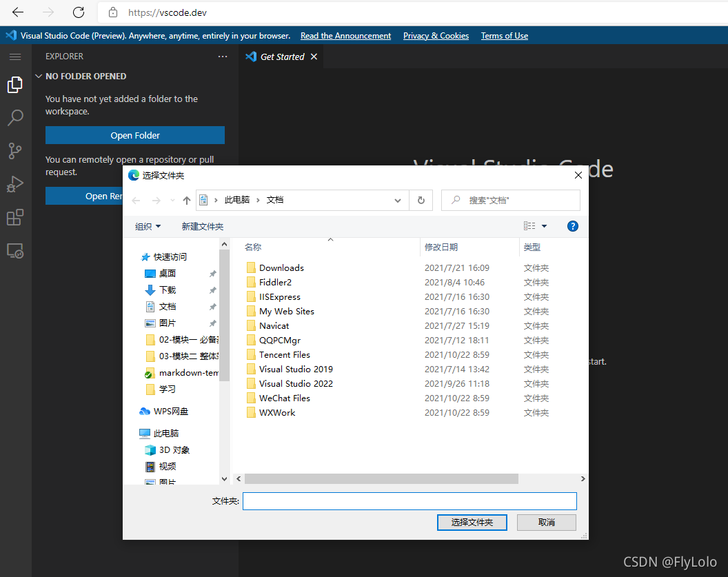Open the Source Control view icon
This screenshot has height=577, width=728.
[x=15, y=151]
